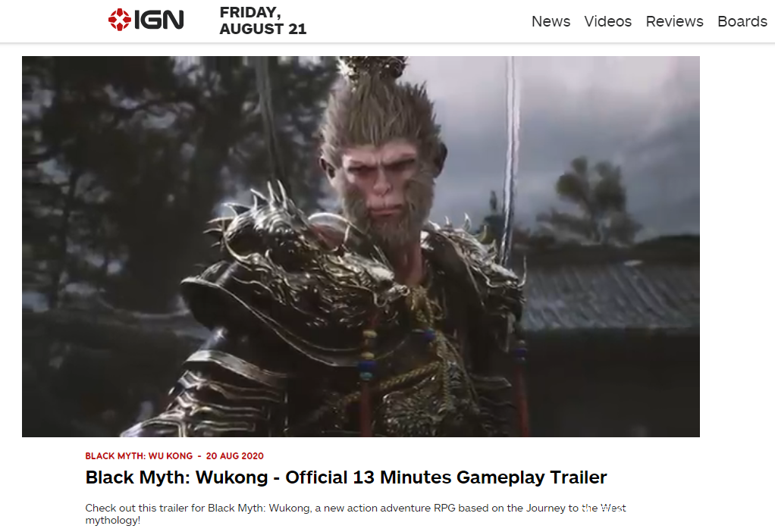775x532 pixels.
Task: Go home via the IGN wordmark
Action: click(158, 20)
